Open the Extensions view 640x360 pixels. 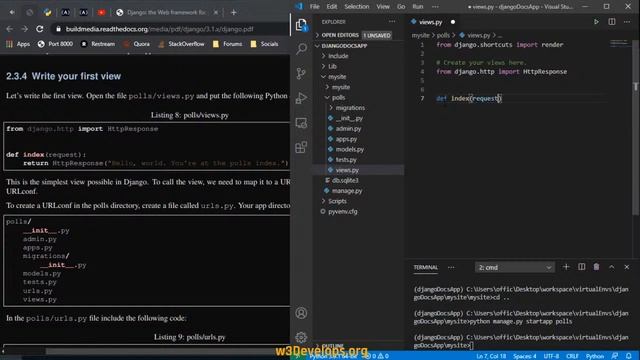[x=301, y=147]
